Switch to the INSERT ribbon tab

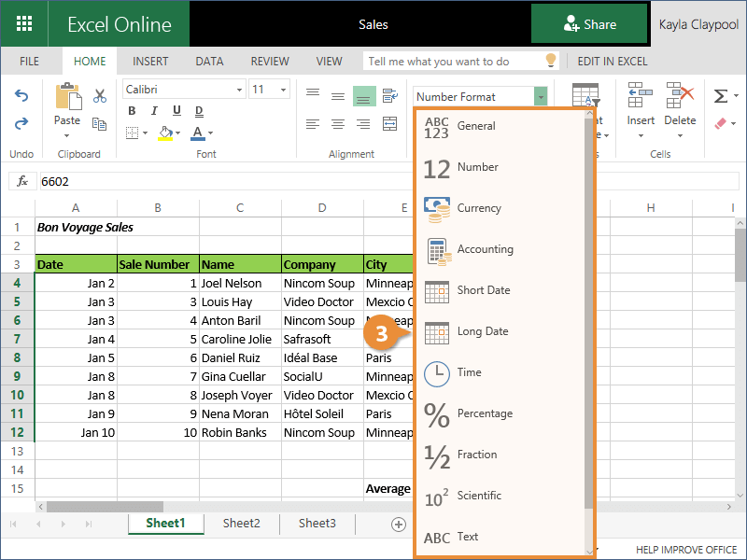pos(150,62)
